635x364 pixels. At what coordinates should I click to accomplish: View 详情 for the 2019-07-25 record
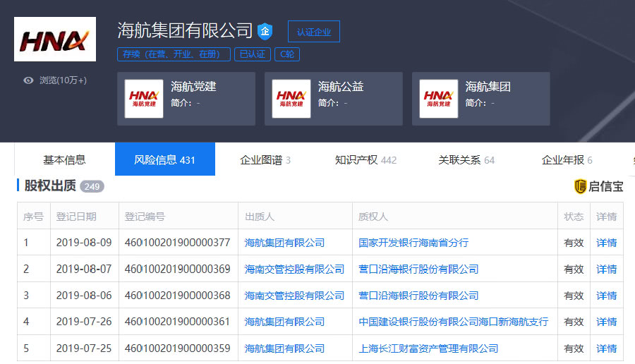click(x=607, y=348)
